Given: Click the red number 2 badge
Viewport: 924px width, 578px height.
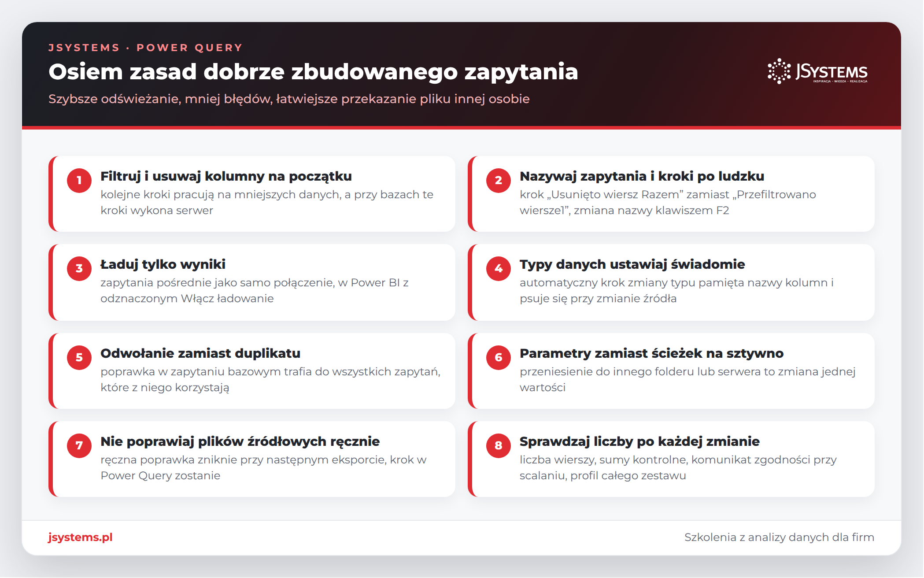Looking at the screenshot, I should [499, 180].
